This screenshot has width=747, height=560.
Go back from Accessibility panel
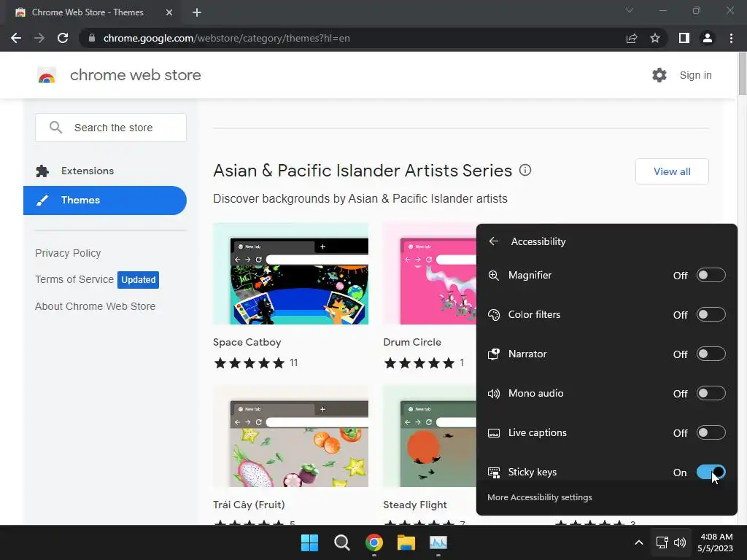point(494,241)
